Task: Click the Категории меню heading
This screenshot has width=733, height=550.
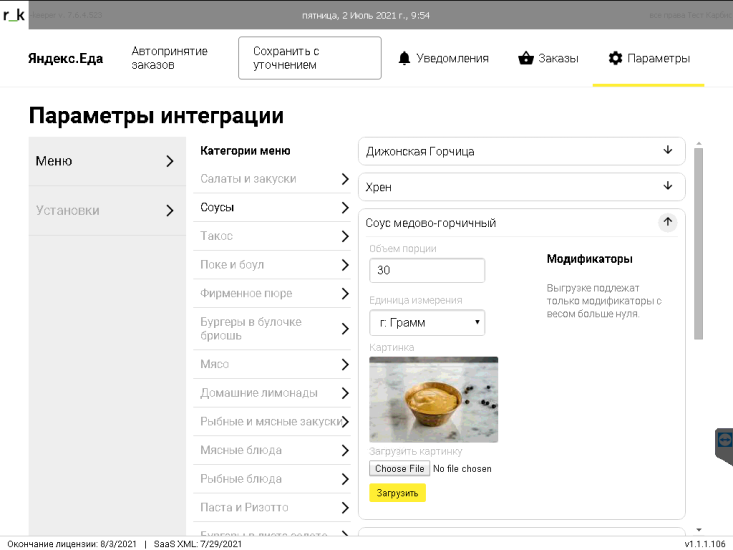Action: point(245,151)
